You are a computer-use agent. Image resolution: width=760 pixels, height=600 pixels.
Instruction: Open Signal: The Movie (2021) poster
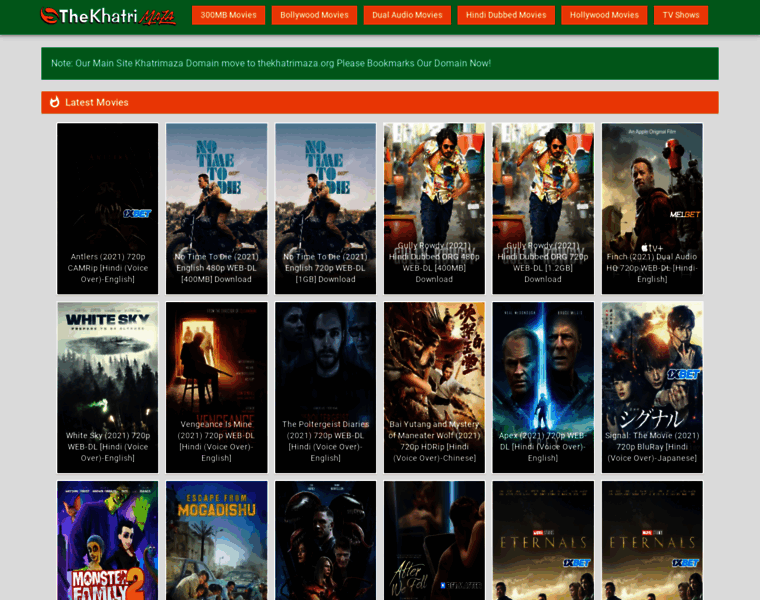point(652,387)
